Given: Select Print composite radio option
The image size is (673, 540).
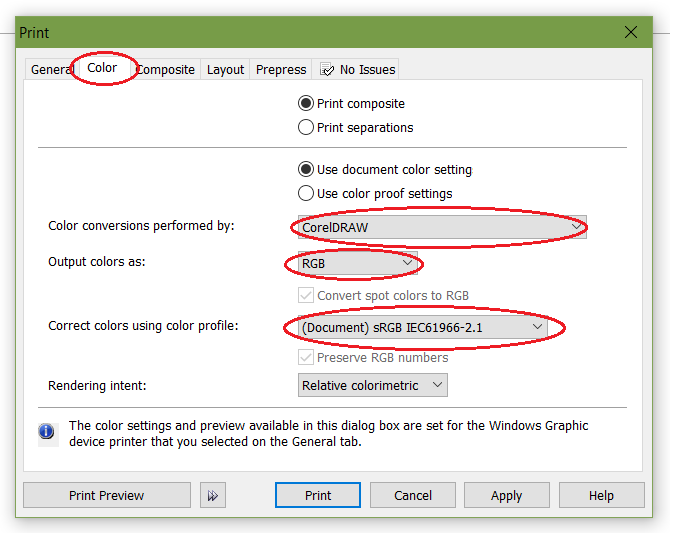Looking at the screenshot, I should 306,103.
